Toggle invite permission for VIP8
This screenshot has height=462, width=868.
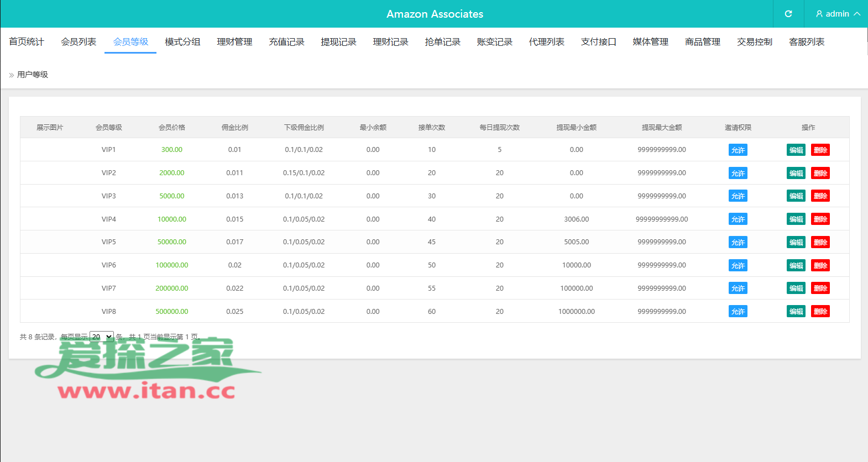tap(738, 312)
